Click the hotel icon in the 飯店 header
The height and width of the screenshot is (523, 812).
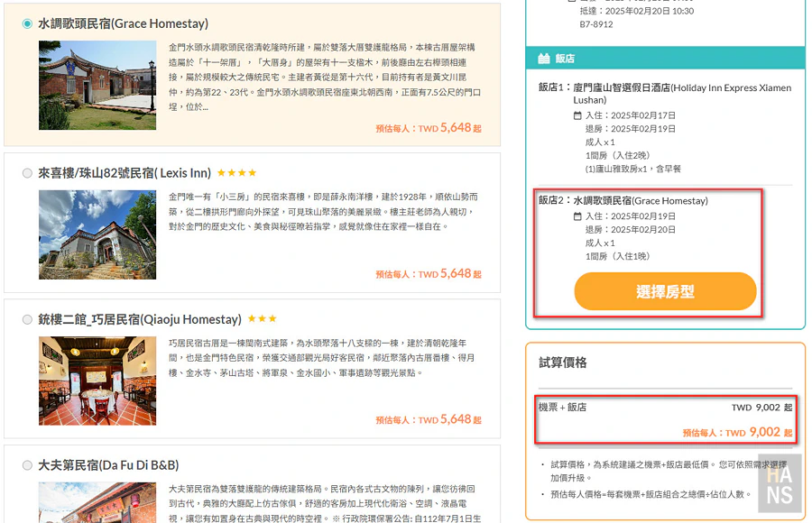coord(544,59)
